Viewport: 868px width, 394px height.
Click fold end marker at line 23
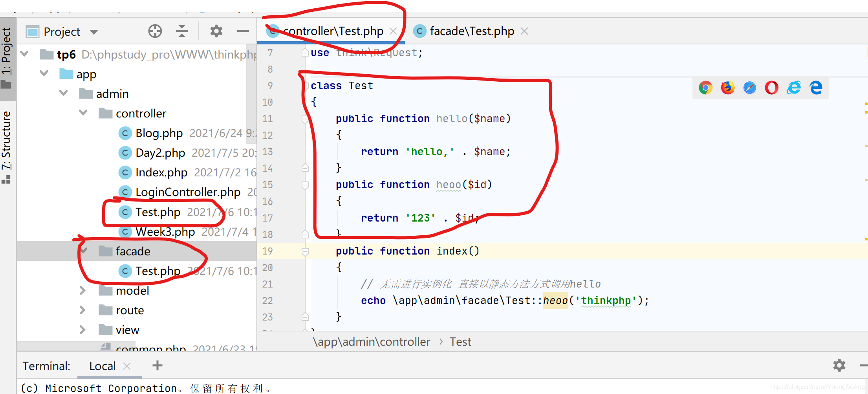305,317
